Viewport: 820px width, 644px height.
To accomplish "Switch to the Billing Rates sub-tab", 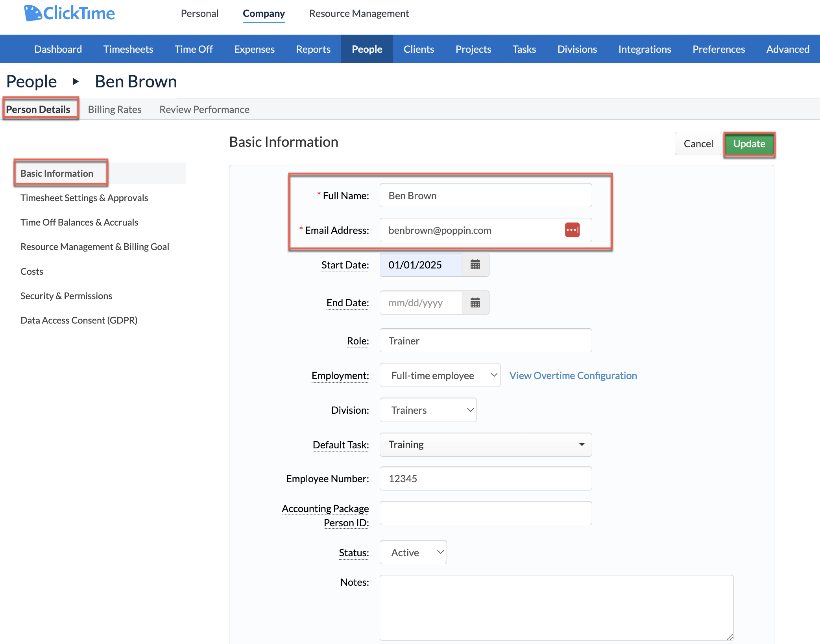I will (x=115, y=109).
